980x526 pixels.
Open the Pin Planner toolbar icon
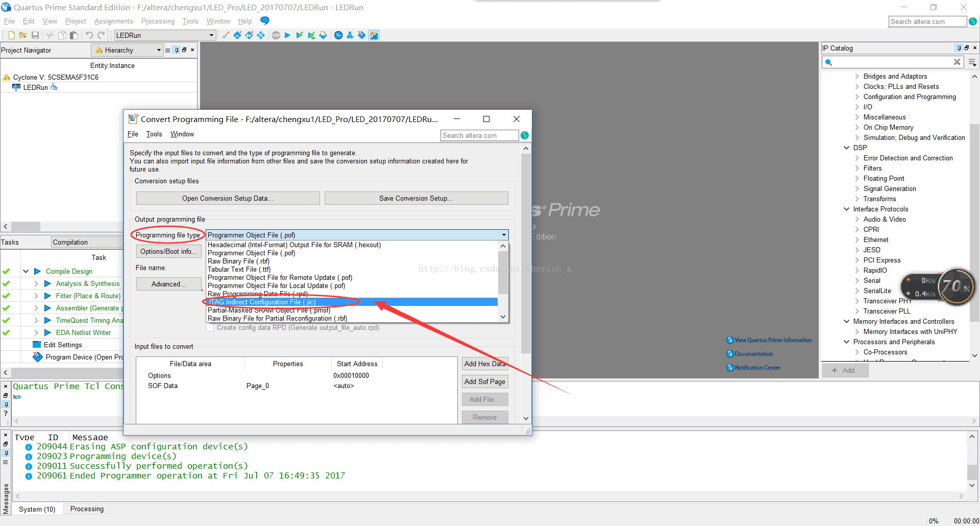[x=249, y=35]
